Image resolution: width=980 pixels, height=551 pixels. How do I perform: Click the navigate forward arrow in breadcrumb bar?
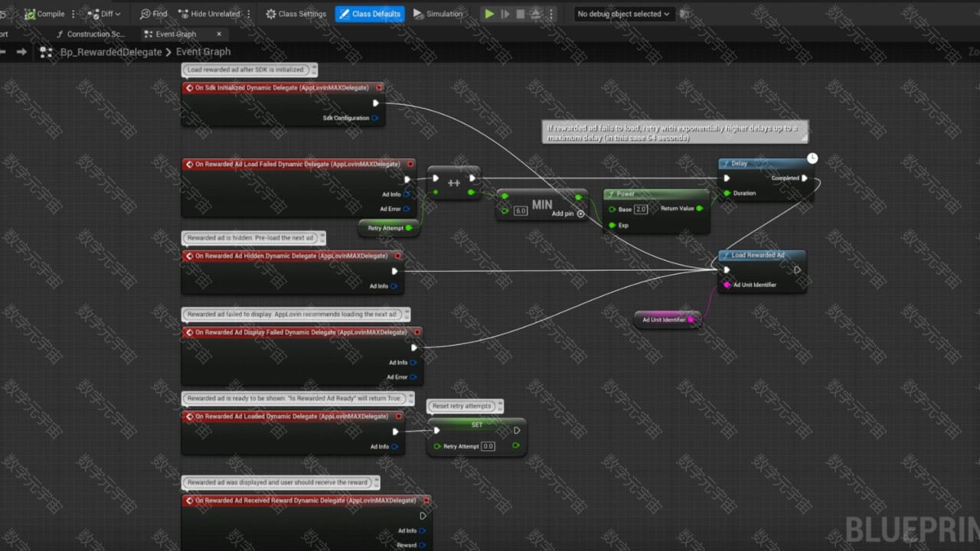coord(21,52)
